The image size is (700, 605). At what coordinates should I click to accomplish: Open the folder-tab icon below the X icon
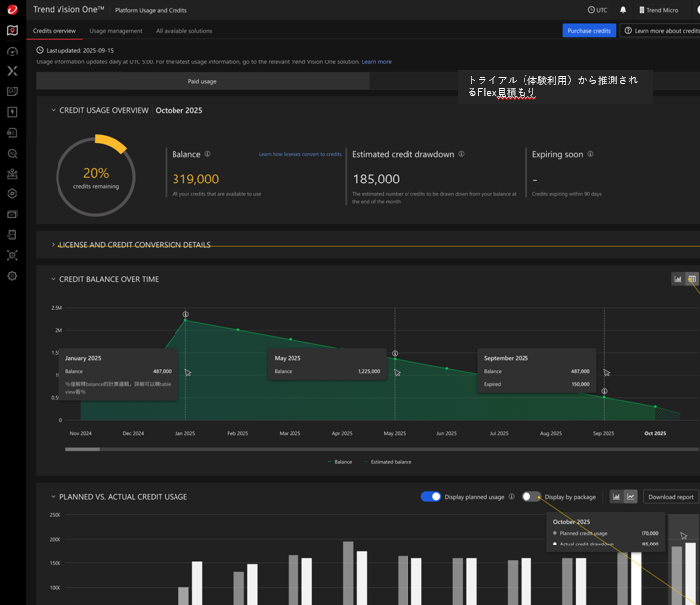(x=12, y=91)
